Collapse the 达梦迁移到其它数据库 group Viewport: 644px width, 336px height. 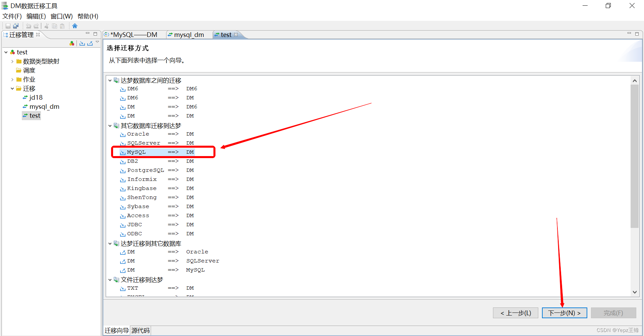point(110,244)
